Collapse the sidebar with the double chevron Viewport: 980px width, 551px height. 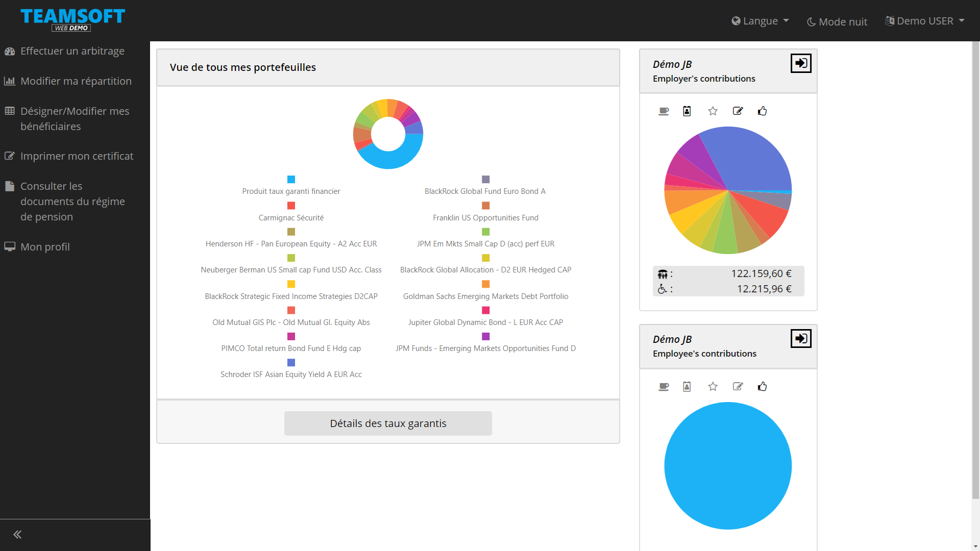click(x=17, y=535)
